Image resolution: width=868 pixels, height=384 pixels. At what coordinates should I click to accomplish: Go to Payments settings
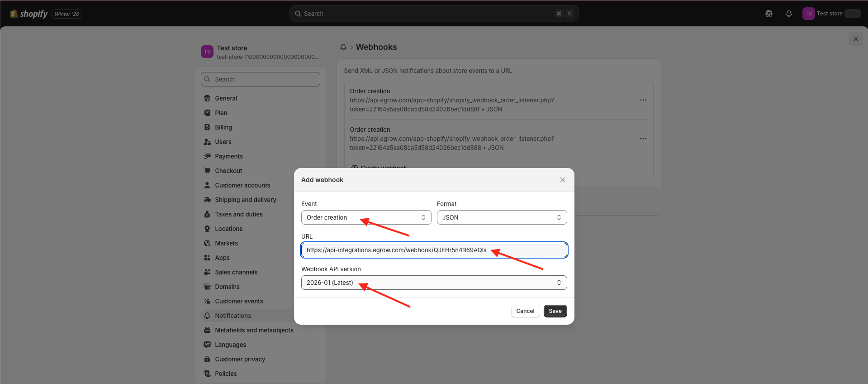pos(261,156)
